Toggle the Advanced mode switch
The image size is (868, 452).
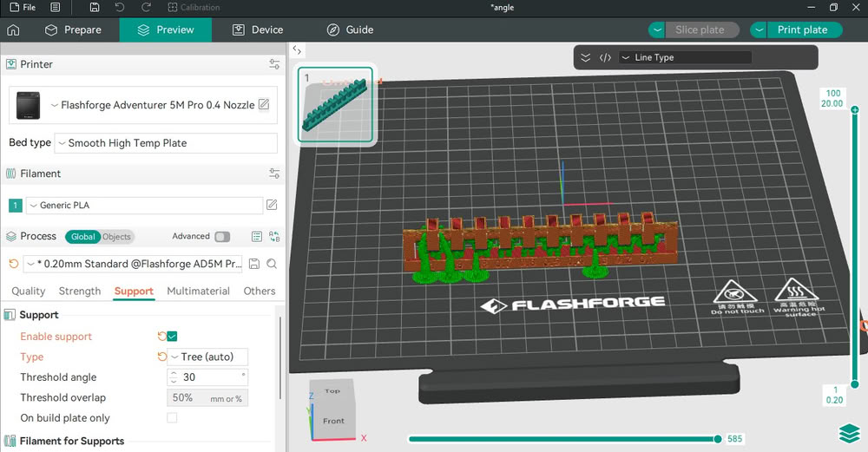click(x=222, y=237)
